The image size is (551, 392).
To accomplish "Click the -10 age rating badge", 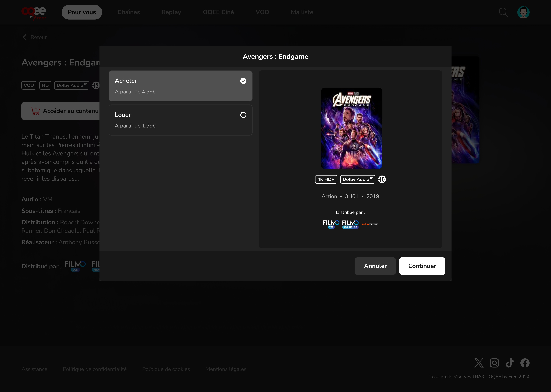I will click(382, 179).
